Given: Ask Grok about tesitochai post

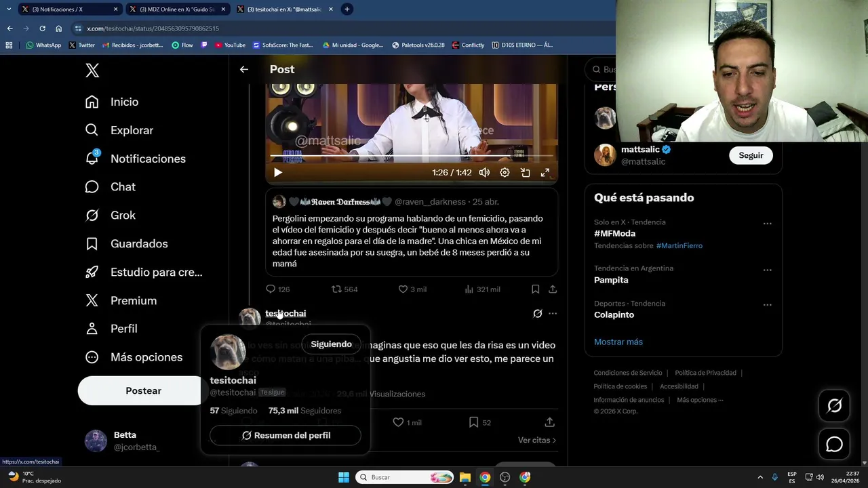Looking at the screenshot, I should click(537, 313).
